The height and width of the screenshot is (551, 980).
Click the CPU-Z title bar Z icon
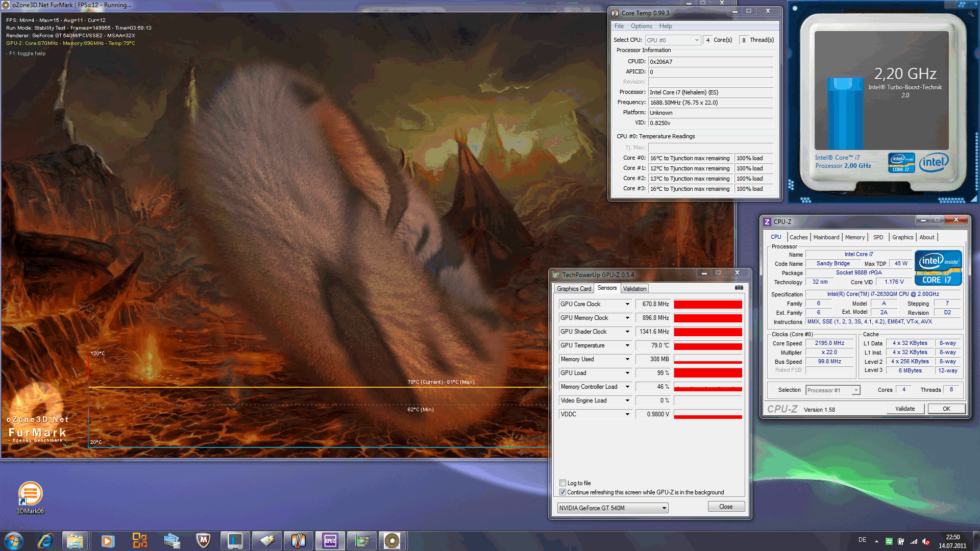tap(767, 222)
